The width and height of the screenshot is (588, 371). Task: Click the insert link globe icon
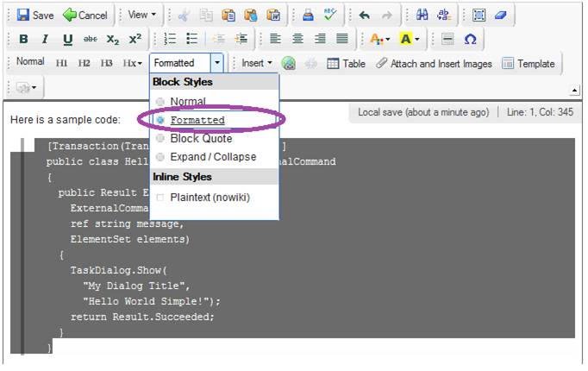coord(289,63)
